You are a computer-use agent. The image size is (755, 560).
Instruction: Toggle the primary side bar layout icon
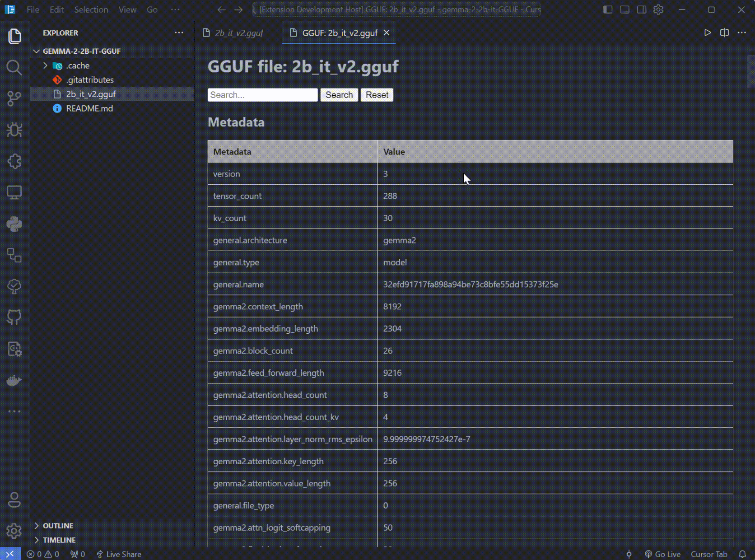tap(608, 9)
